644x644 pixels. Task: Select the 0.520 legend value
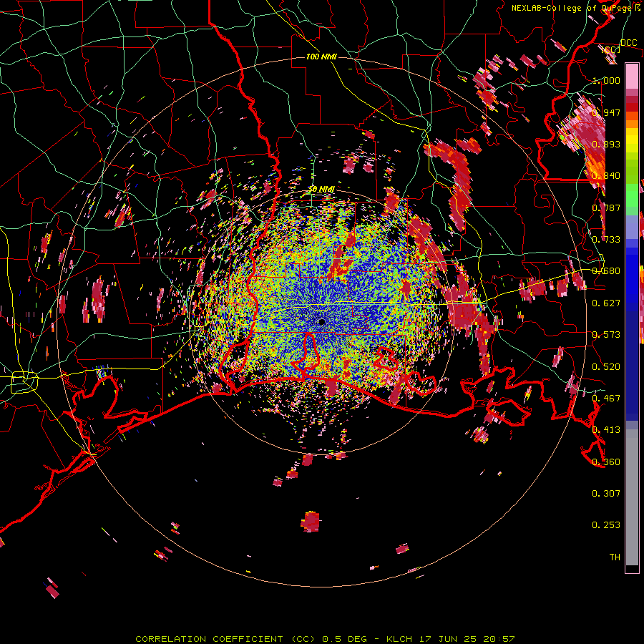coord(606,367)
